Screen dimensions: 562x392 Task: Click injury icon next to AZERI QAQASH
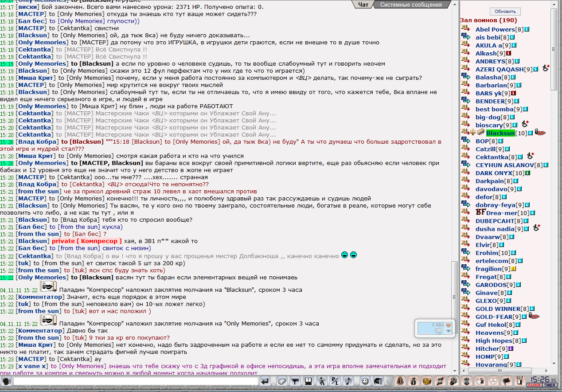[546, 68]
